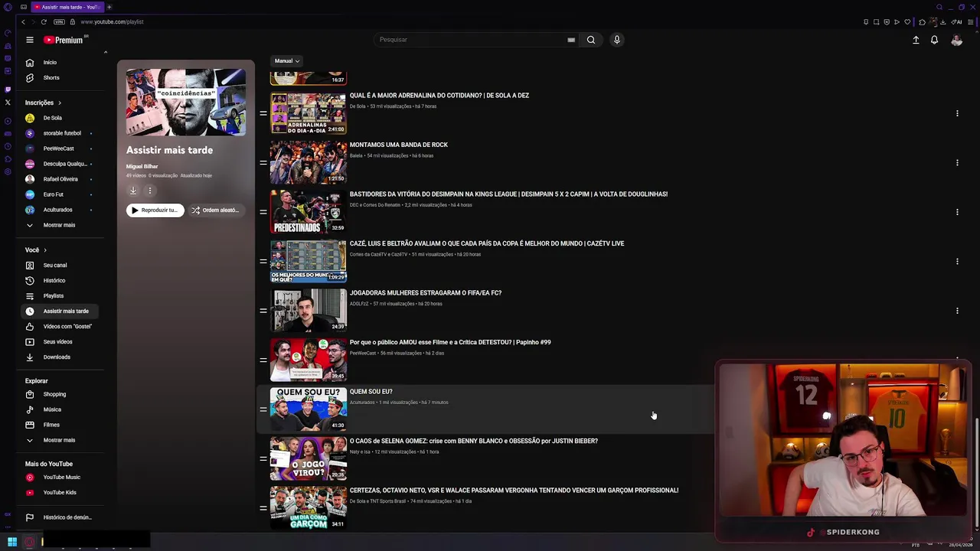980x551 pixels.
Task: Open options for QUAL É A MAIOR ADRENALINA video
Action: [x=957, y=113]
